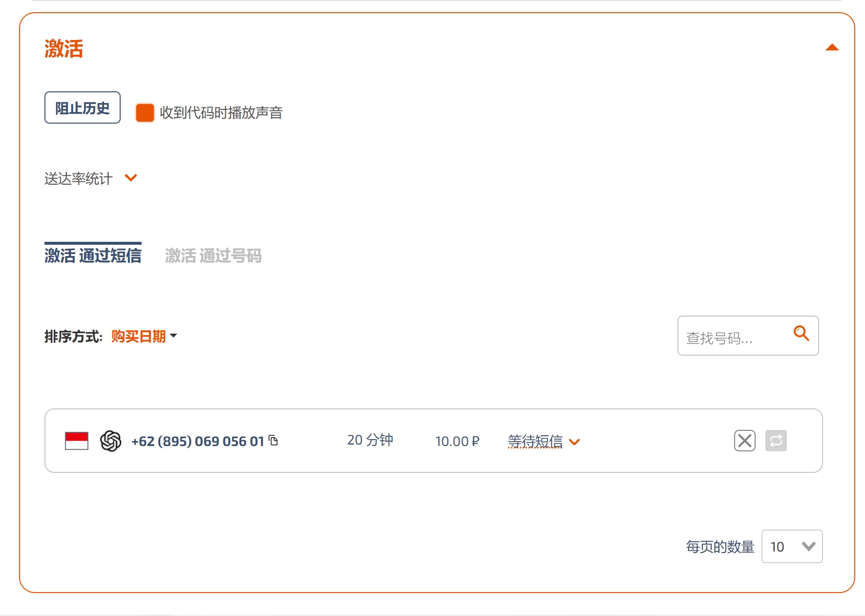The width and height of the screenshot is (865, 616).
Task: Switch to the 激活 通过短信 tab
Action: point(93,255)
